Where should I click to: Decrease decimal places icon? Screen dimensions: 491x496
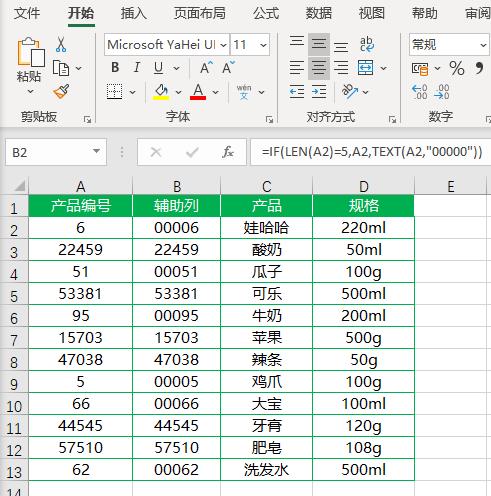[x=442, y=92]
